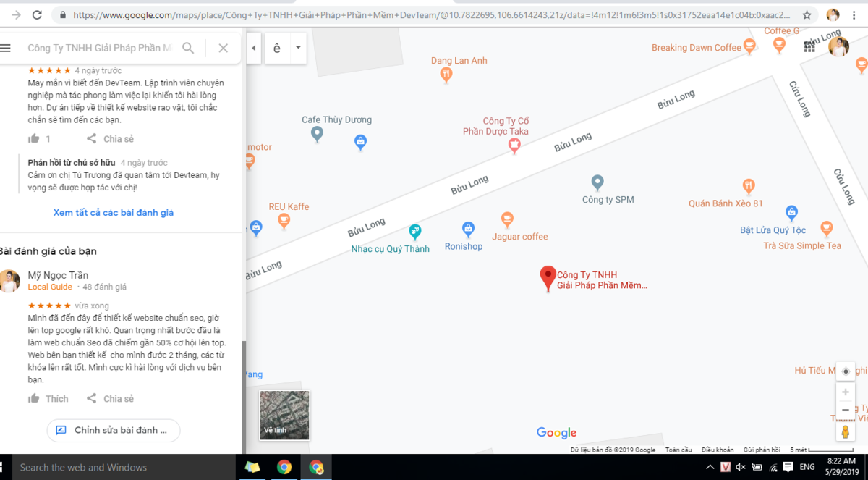Click the search magnifier icon

[x=188, y=48]
